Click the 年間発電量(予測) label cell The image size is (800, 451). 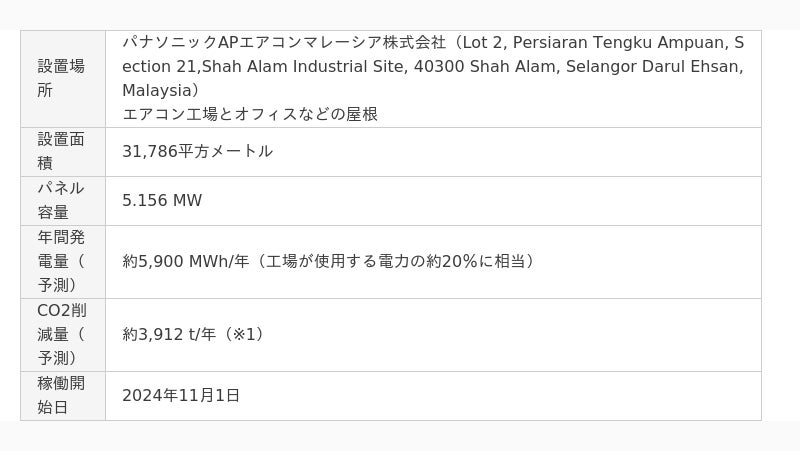pyautogui.click(x=62, y=261)
